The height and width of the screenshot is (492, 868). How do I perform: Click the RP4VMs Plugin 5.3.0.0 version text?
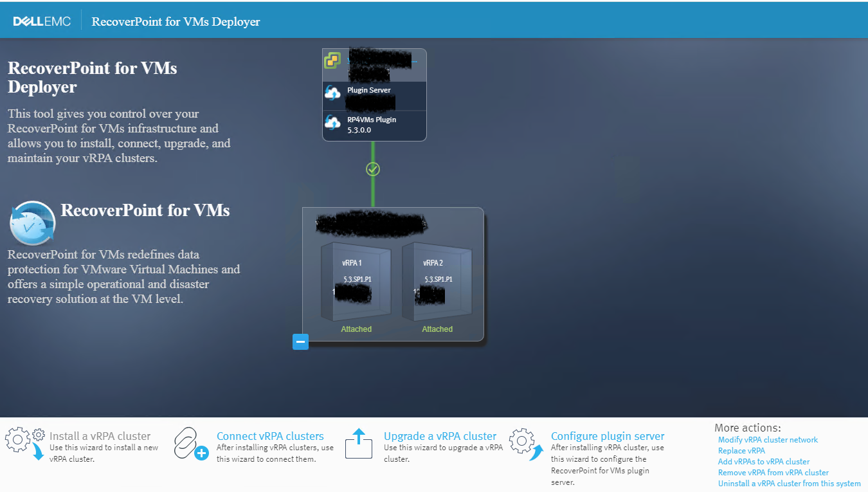[x=359, y=130]
